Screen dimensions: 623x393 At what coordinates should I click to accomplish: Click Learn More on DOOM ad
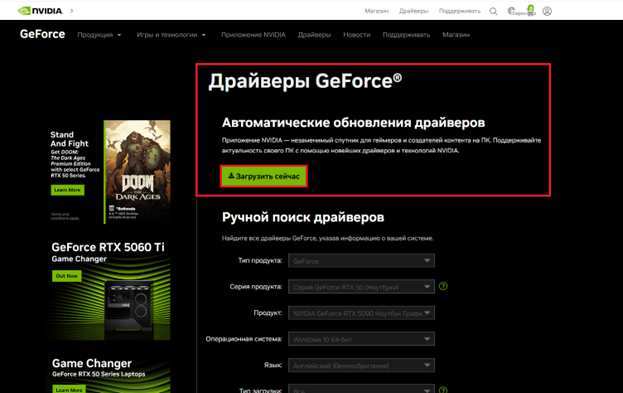pyautogui.click(x=67, y=190)
